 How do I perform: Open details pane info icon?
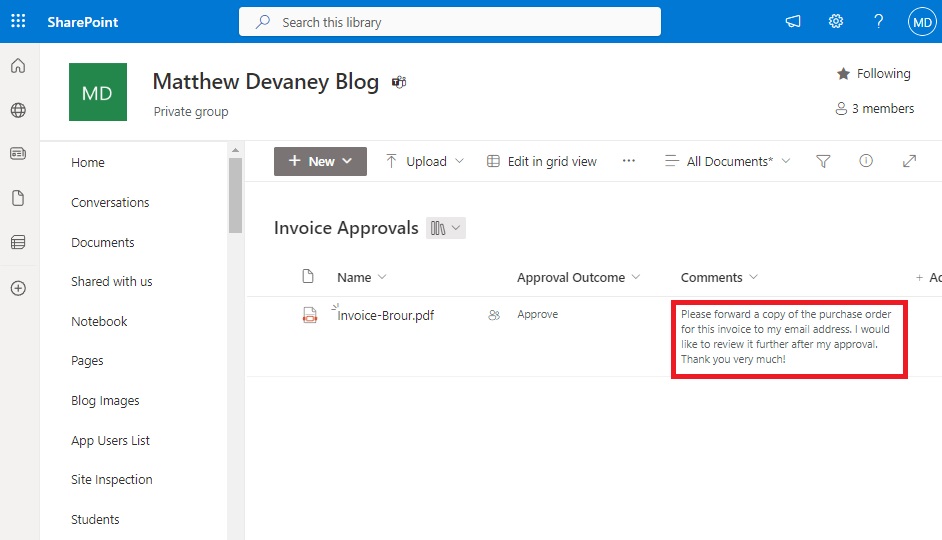(866, 160)
